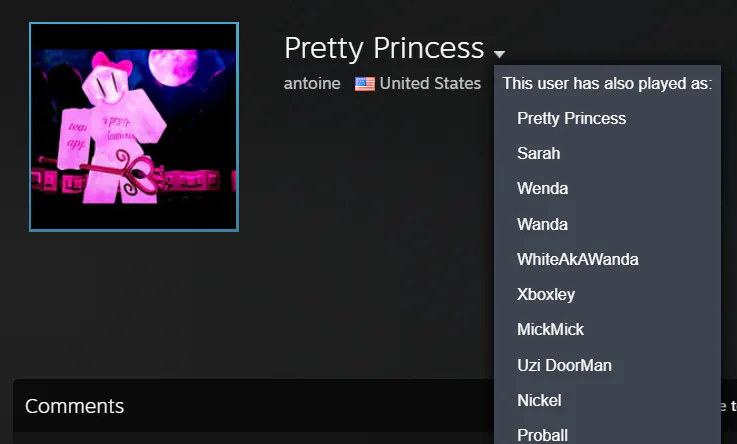This screenshot has width=737, height=444.
Task: Select the alias Pretty Princess in list
Action: tap(571, 118)
